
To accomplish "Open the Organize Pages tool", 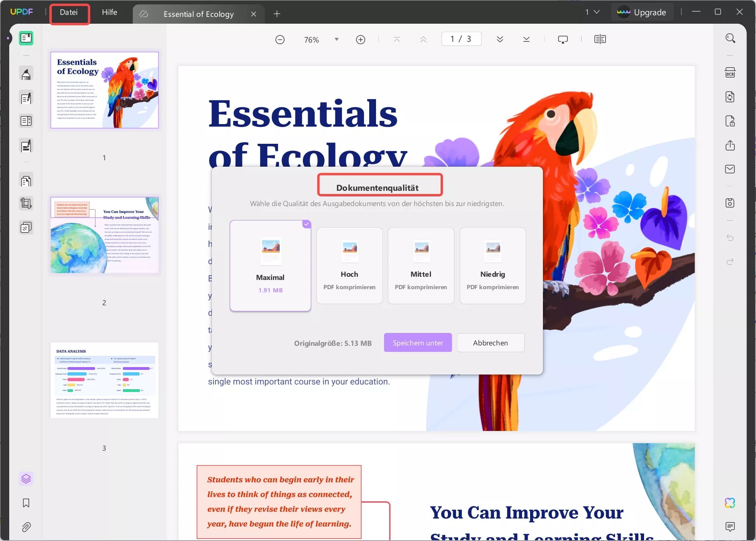I will click(26, 121).
